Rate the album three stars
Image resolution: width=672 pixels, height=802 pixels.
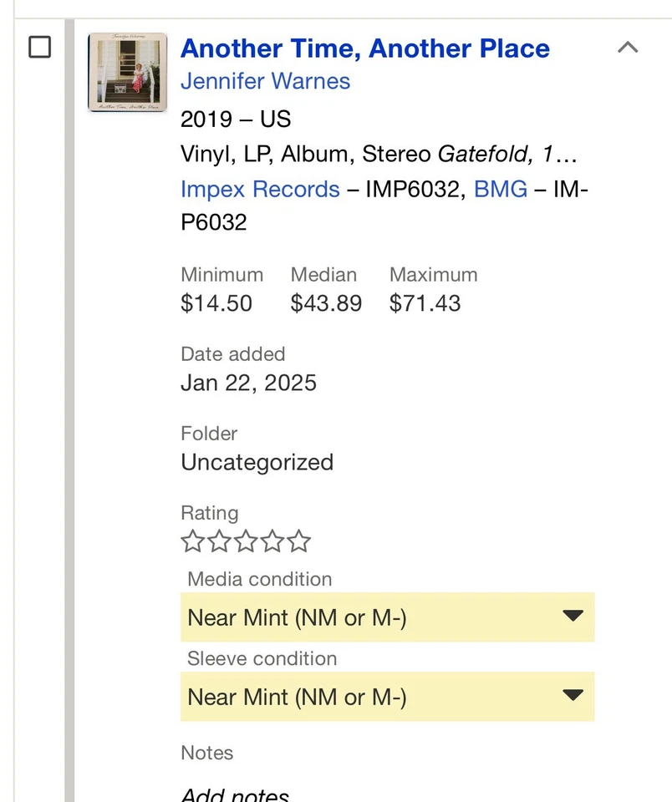[246, 541]
